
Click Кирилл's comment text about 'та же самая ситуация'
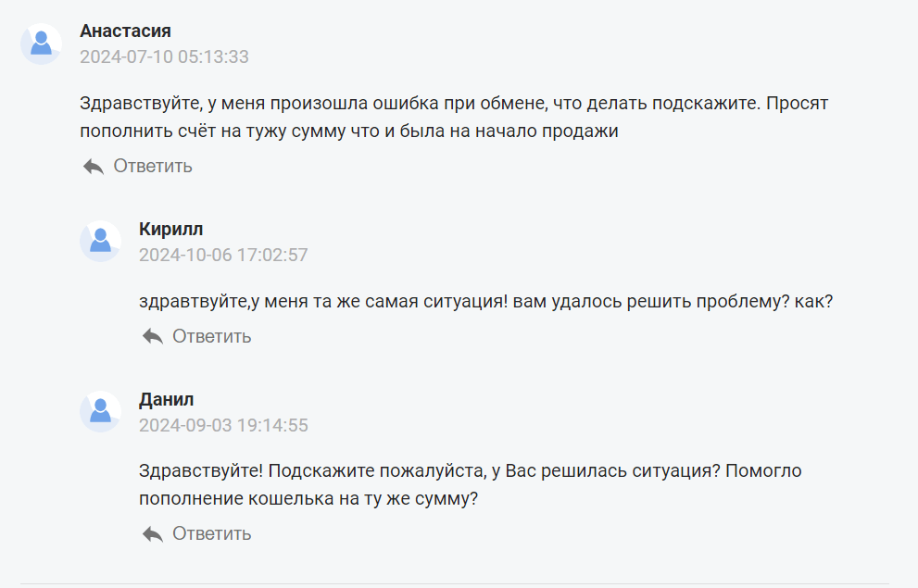pos(486,302)
